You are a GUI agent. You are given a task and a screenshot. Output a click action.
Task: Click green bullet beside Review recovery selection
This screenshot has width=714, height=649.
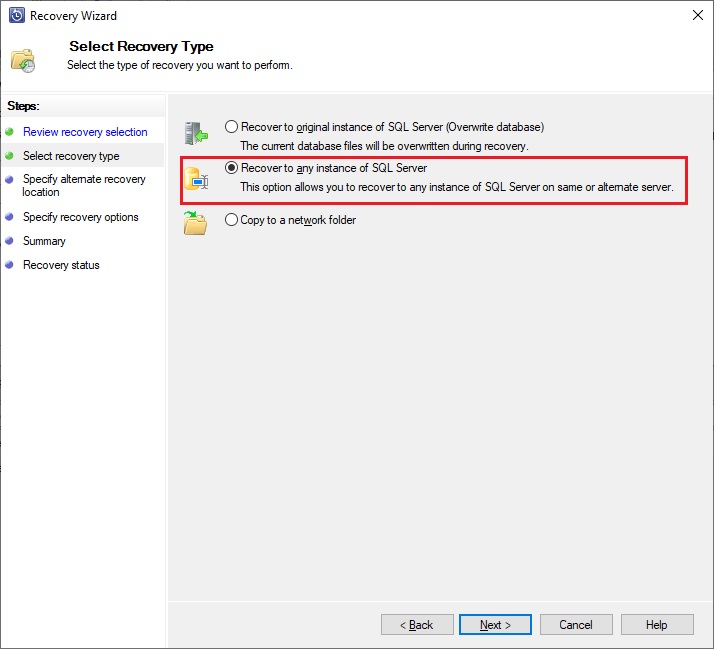tap(9, 132)
